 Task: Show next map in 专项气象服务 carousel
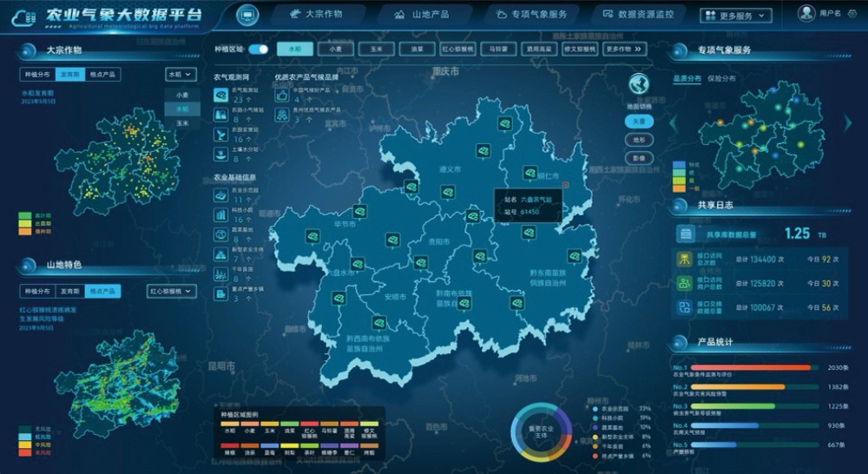(847, 123)
